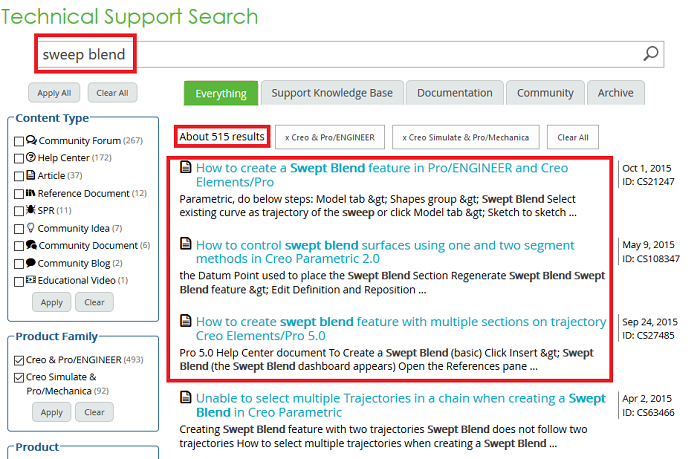Click Clear in Content Type panel
This screenshot has width=700, height=459.
tap(94, 302)
